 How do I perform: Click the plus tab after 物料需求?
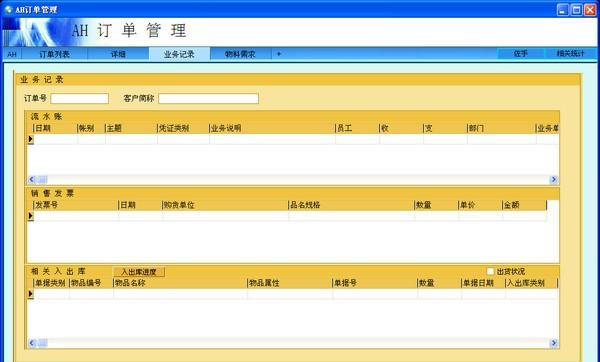pos(279,54)
